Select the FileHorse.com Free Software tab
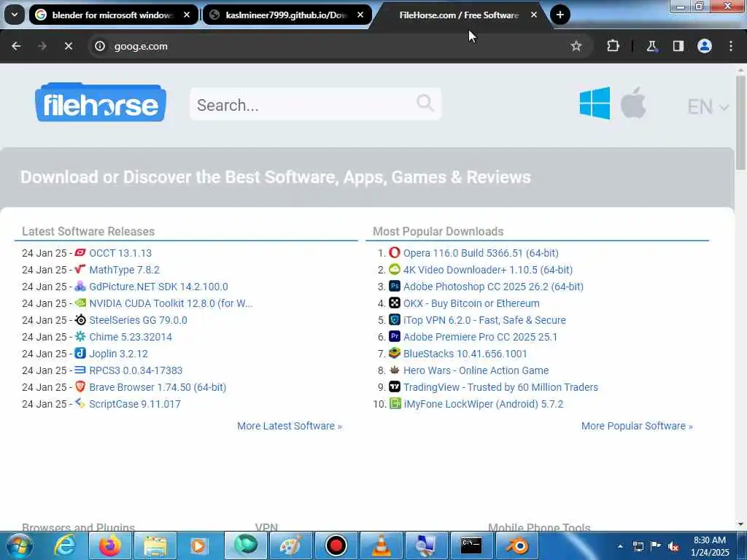Image resolution: width=747 pixels, height=560 pixels. (458, 15)
